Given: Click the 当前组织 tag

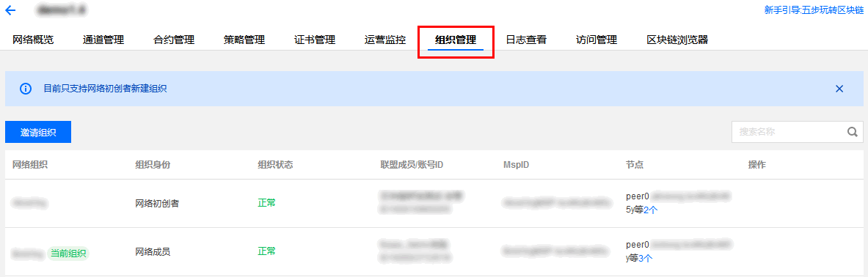Looking at the screenshot, I should [68, 254].
